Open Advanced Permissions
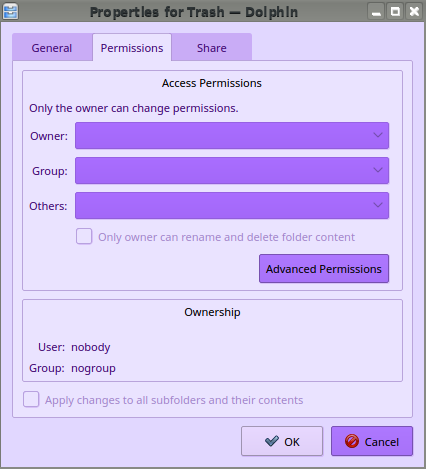Screen dimensions: 426x469 tap(324, 269)
